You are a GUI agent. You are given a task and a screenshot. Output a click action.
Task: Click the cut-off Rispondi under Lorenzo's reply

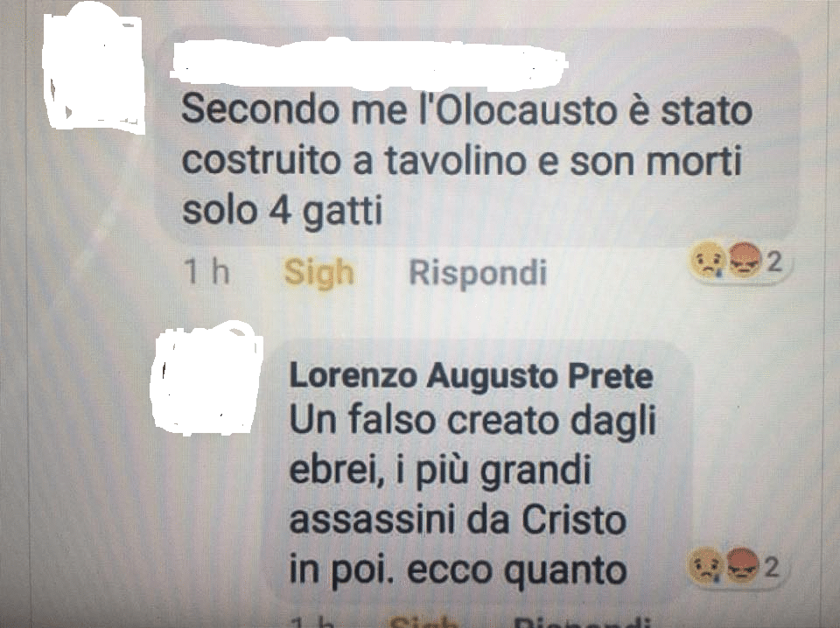581,622
